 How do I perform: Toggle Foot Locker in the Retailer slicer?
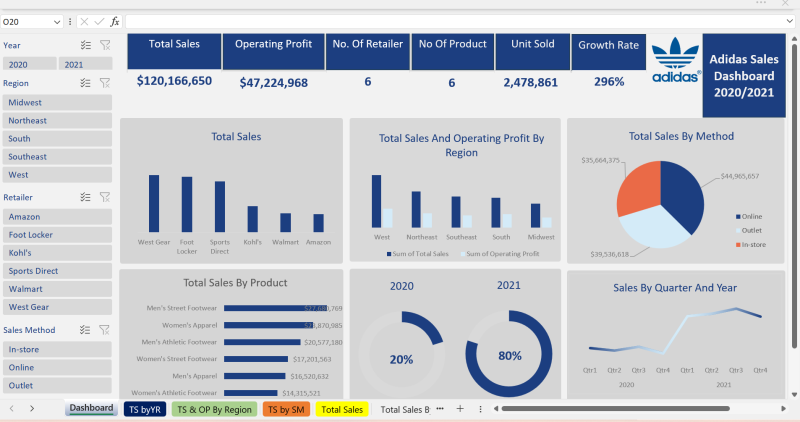(x=57, y=235)
